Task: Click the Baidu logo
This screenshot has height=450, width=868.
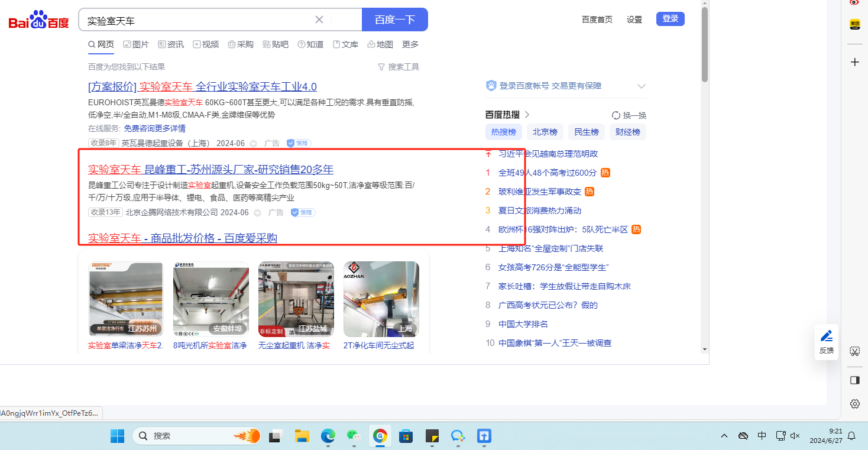Action: tap(39, 21)
